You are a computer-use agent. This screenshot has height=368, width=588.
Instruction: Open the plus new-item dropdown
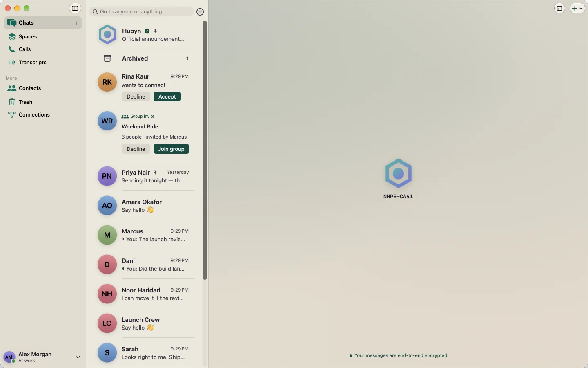tap(577, 8)
